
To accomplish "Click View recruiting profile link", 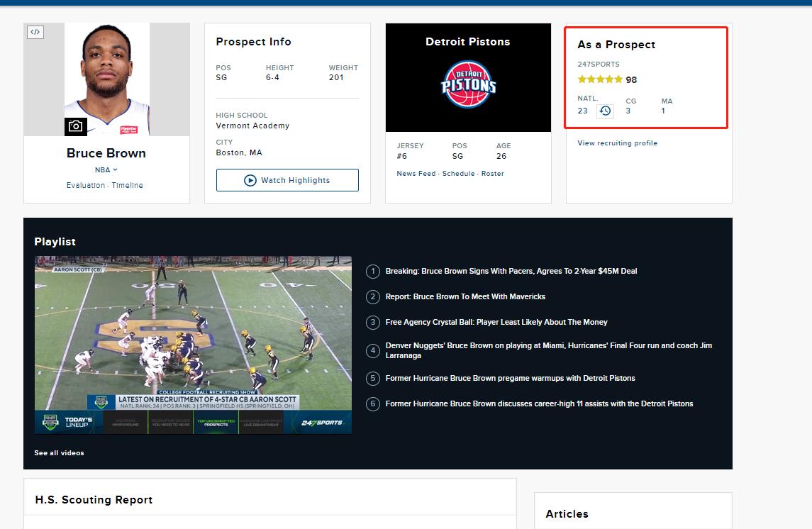I will pos(617,143).
